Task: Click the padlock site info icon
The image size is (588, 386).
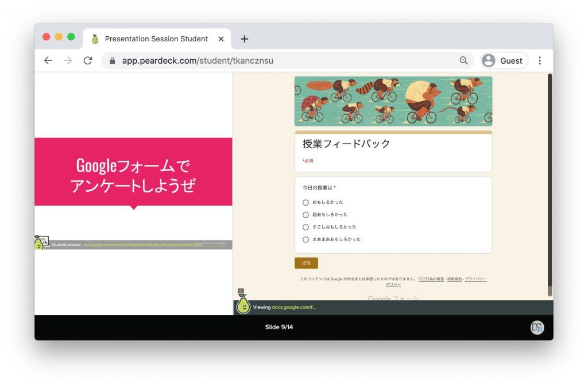Action: click(112, 60)
